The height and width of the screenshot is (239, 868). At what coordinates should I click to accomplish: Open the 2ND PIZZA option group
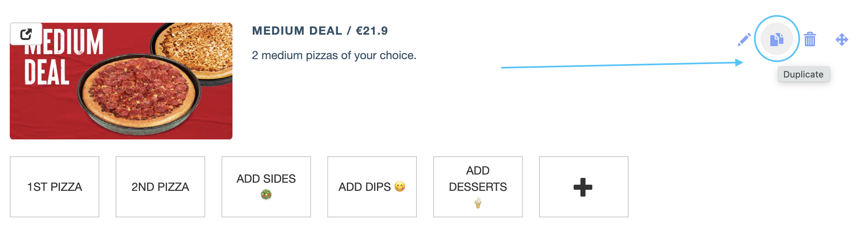[x=160, y=187]
